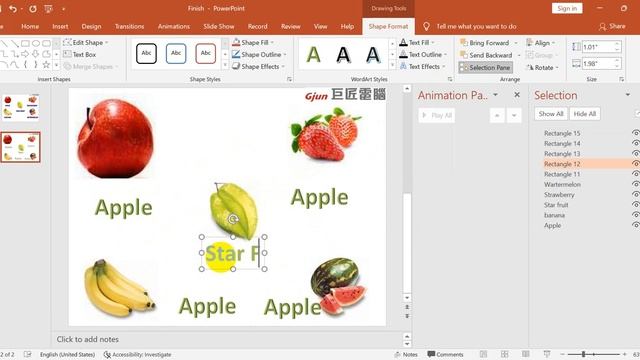
Task: Open the Send Backward dropdown arrow
Action: 519,55
